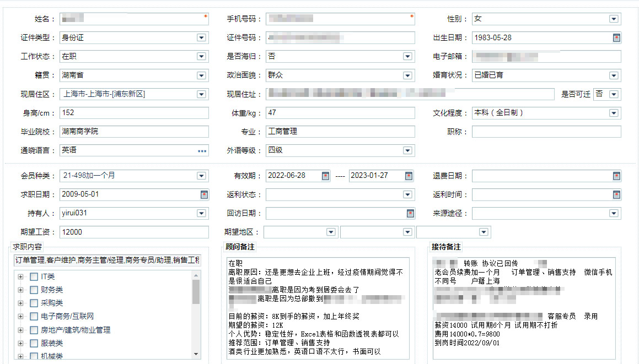
Task: Expand the 服装类 tree node
Action: tap(20, 343)
